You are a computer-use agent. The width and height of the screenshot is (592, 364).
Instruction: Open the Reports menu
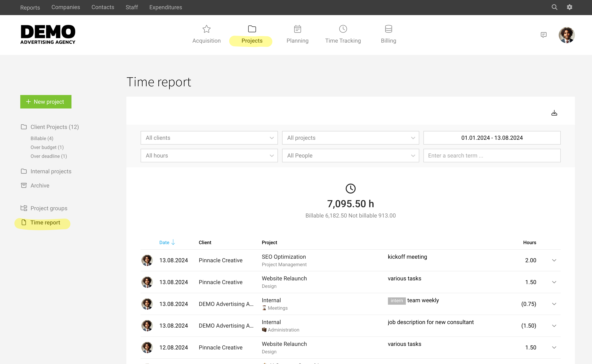click(x=30, y=7)
